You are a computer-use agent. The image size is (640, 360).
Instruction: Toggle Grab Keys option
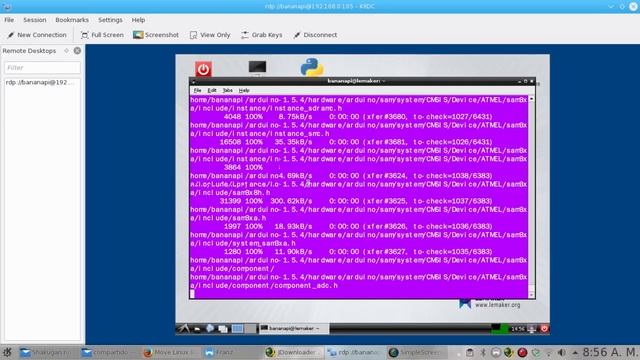pyautogui.click(x=262, y=35)
